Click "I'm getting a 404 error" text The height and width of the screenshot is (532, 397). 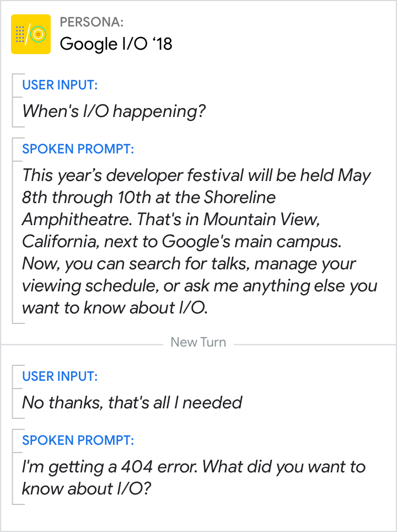pyautogui.click(x=109, y=467)
